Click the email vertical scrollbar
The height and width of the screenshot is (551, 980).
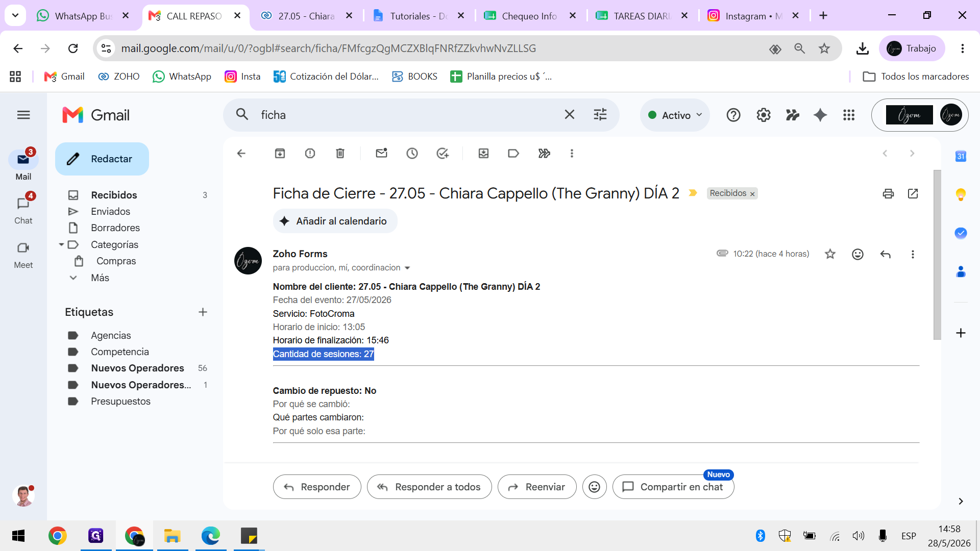click(937, 255)
